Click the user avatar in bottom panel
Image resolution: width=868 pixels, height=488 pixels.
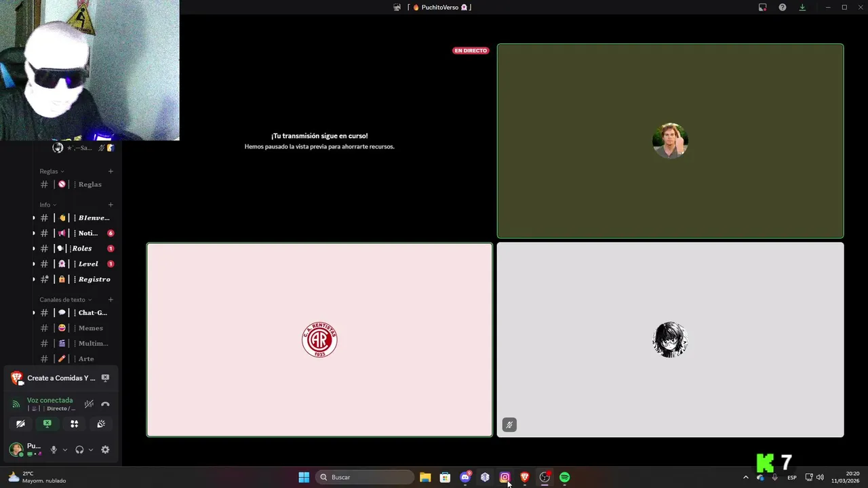point(16,449)
